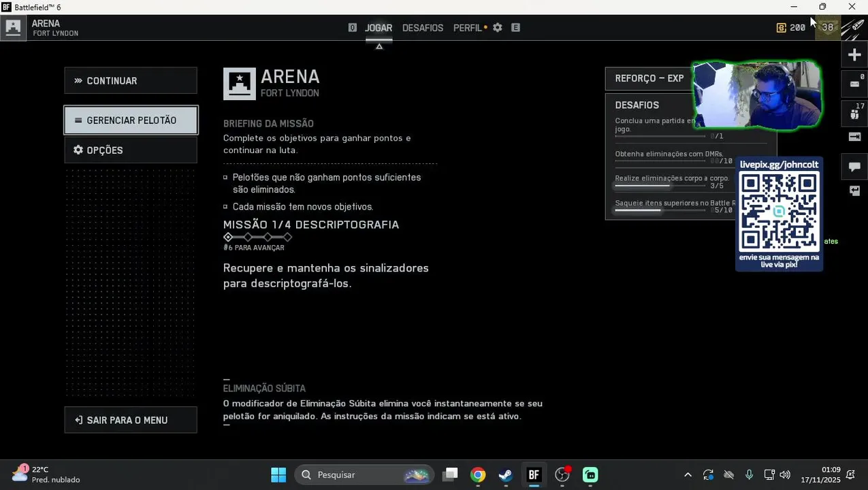Open the Opções settings button
Viewport: 868px width, 490px height.
pyautogui.click(x=131, y=150)
